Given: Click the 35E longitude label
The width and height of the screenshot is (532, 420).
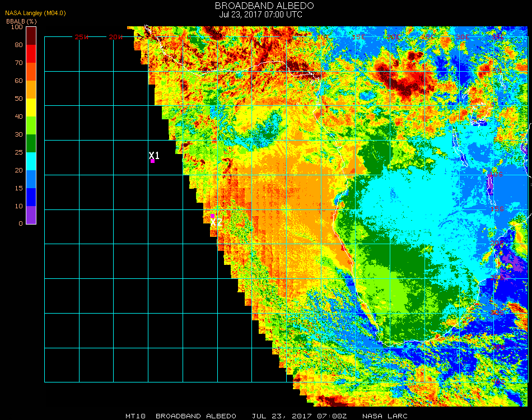Looking at the screenshot, I should pos(498,37).
